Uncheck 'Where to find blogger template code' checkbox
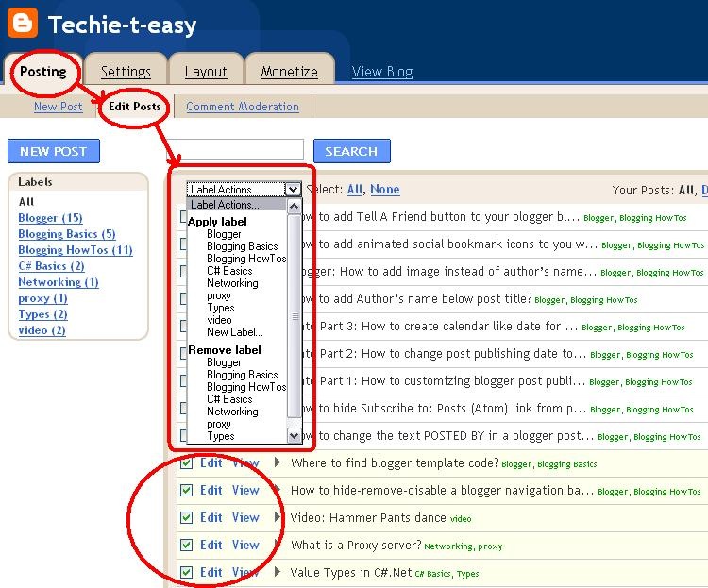 tap(187, 463)
